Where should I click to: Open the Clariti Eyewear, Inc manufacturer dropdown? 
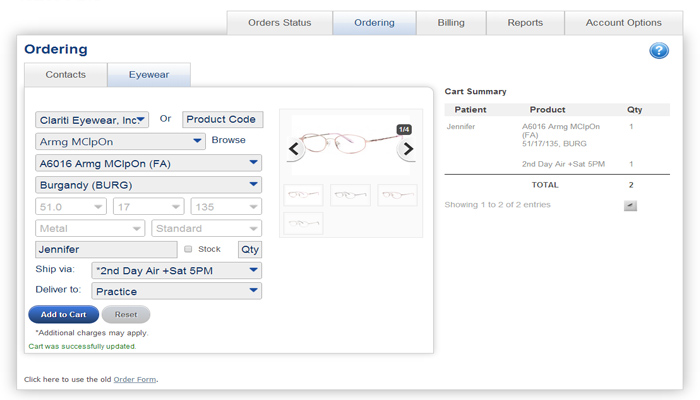[x=92, y=120]
